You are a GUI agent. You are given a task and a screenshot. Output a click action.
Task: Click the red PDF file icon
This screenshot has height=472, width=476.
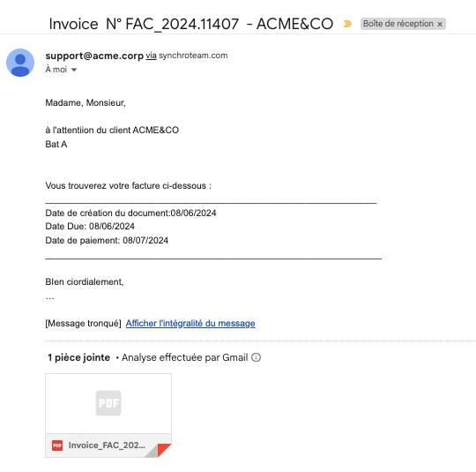[x=57, y=446]
